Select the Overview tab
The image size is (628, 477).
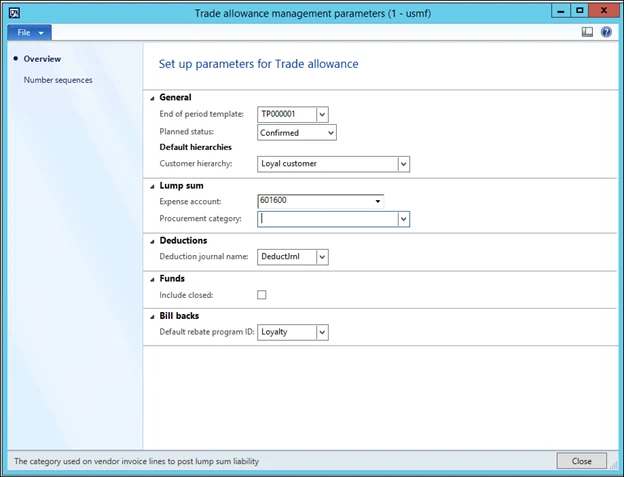(42, 59)
